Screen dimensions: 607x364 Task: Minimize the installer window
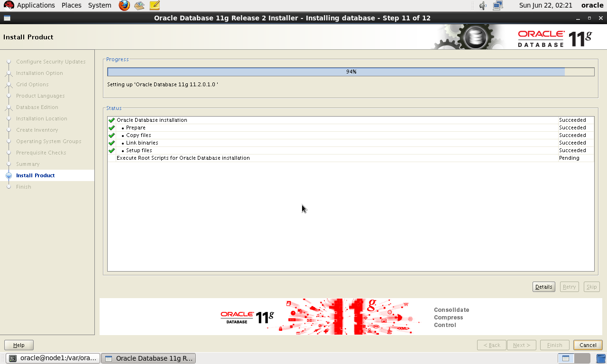tap(578, 18)
